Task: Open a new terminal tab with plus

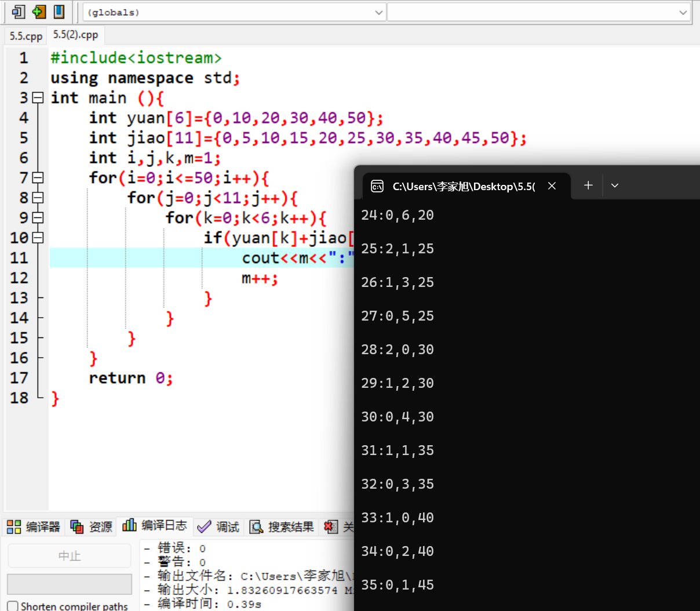Action: pos(588,185)
